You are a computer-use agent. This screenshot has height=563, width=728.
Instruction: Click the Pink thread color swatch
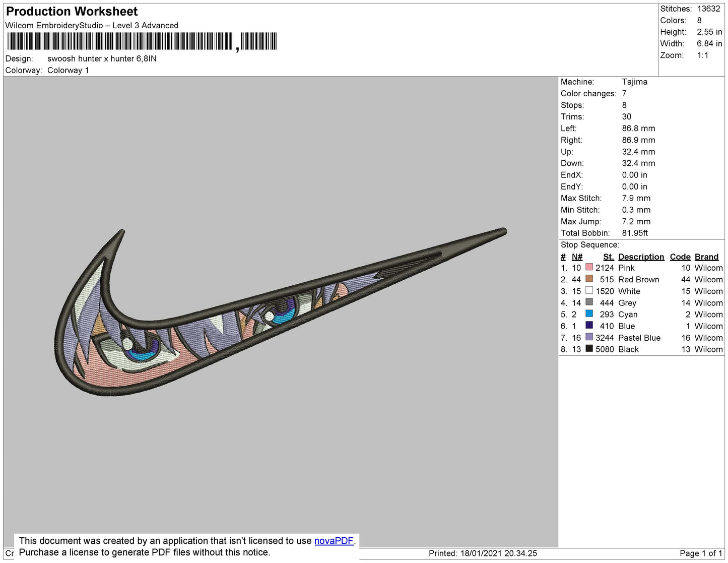pos(589,267)
